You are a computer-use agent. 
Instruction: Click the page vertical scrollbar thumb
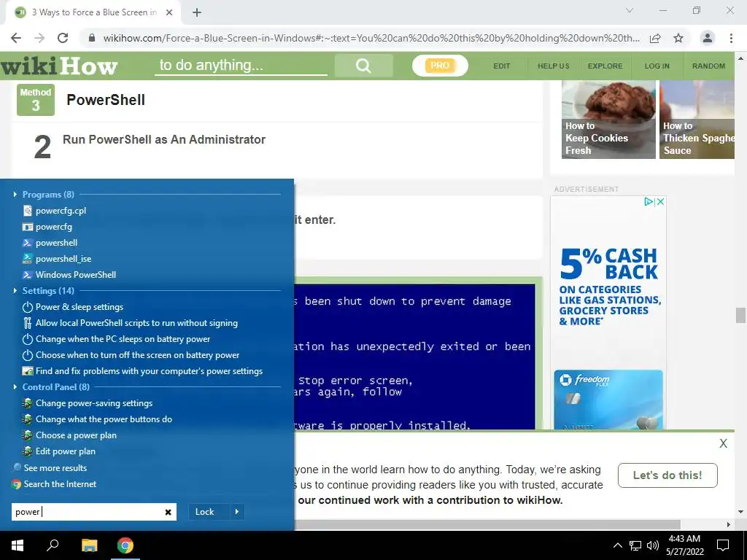pyautogui.click(x=740, y=315)
